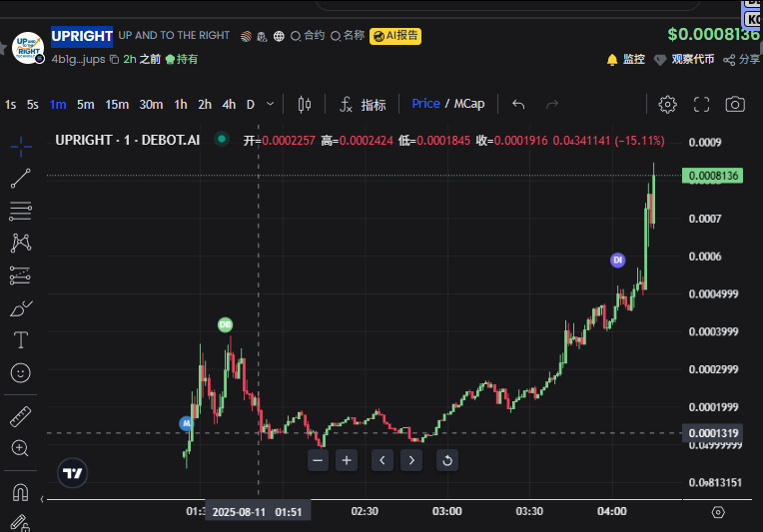Click the UPRIGHT · 1 · DEBOT.AI chart title
Image resolution: width=763 pixels, height=532 pixels.
click(128, 140)
